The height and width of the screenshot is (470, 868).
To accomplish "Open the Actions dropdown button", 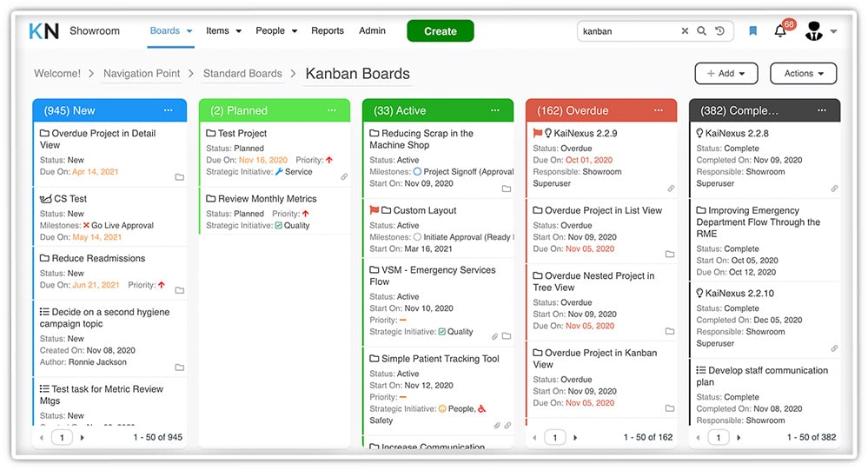I will 803,74.
